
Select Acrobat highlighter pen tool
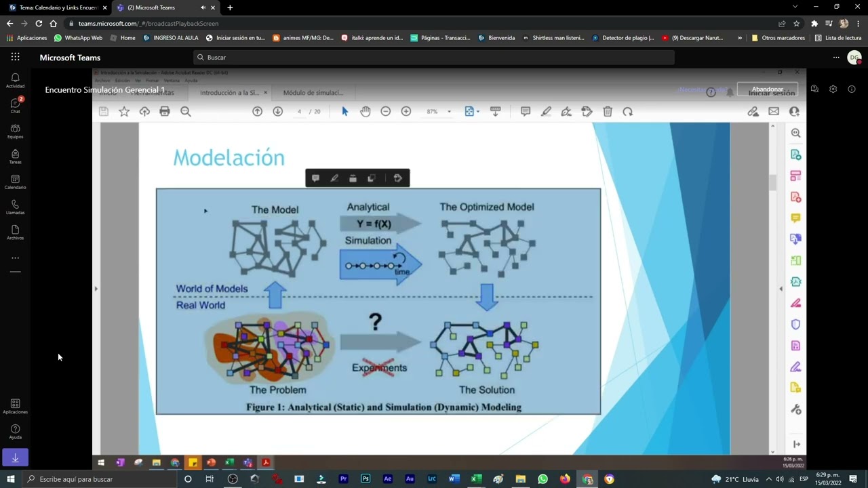pyautogui.click(x=546, y=111)
